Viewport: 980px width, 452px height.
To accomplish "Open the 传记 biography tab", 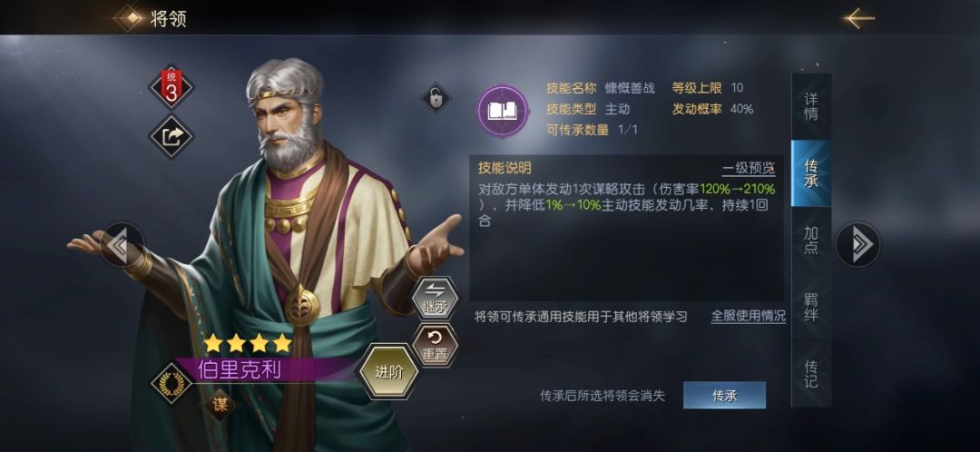I will [810, 373].
